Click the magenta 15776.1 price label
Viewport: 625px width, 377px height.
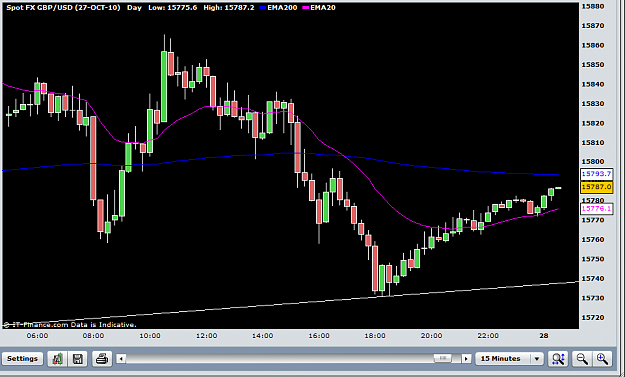click(x=596, y=209)
